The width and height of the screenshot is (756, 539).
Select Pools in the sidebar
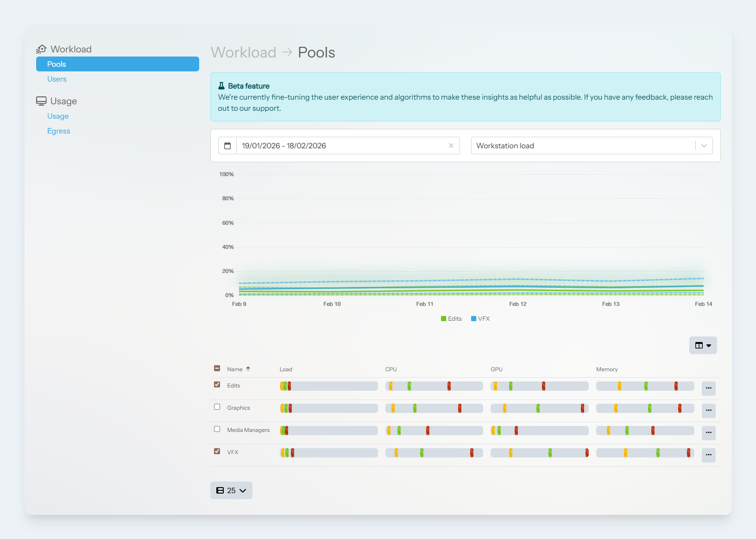118,64
